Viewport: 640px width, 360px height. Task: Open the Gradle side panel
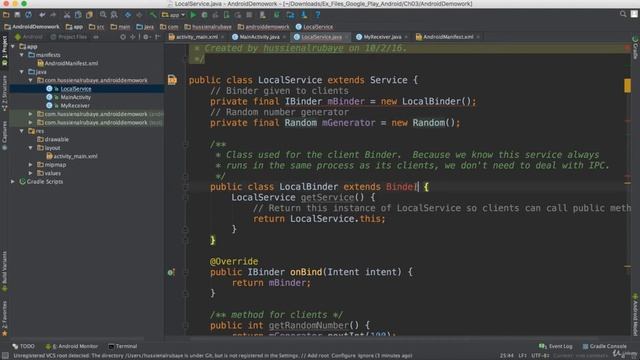(635, 47)
